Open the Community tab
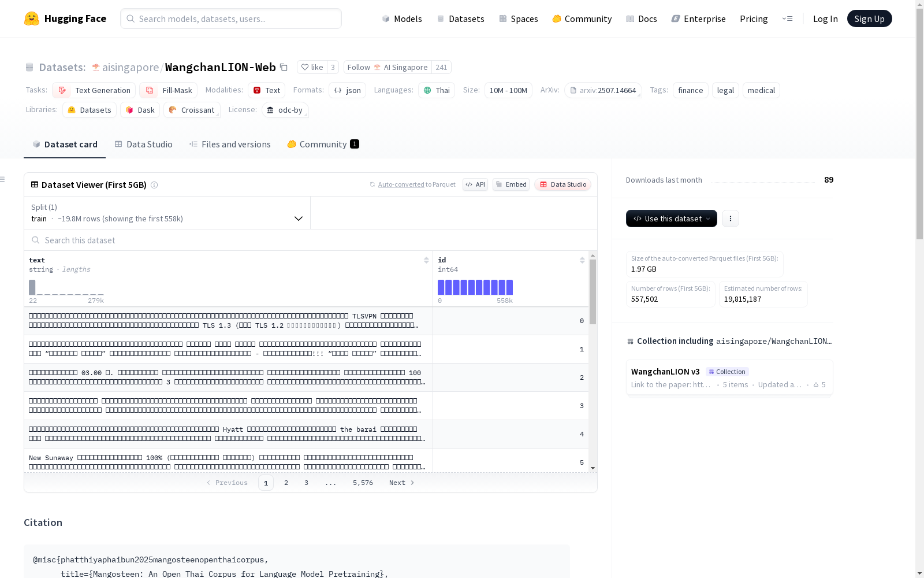 pos(323,144)
